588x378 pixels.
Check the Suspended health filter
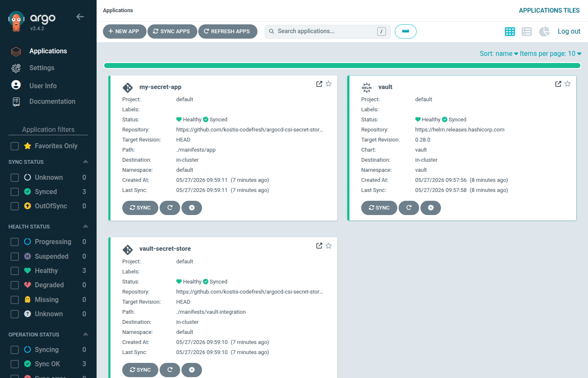click(15, 257)
